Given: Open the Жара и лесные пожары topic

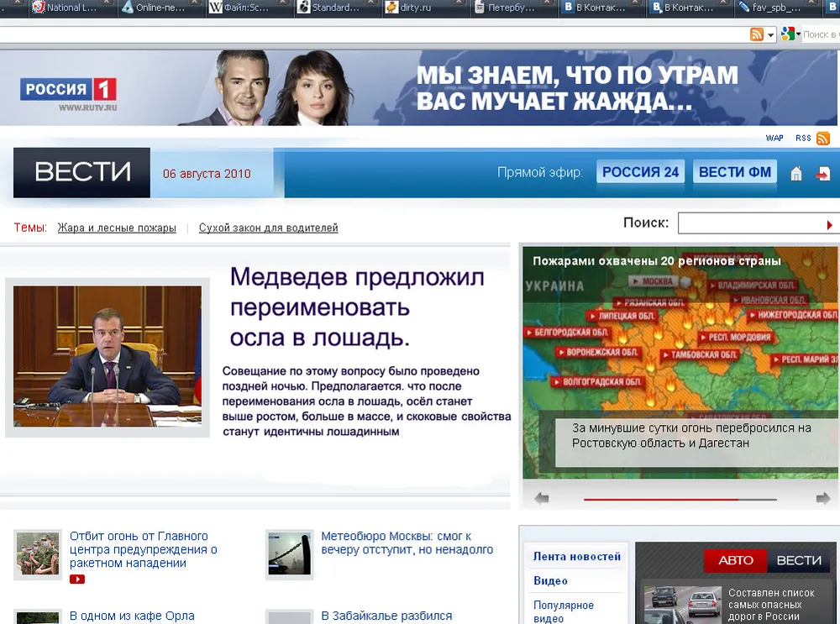Looking at the screenshot, I should point(117,228).
